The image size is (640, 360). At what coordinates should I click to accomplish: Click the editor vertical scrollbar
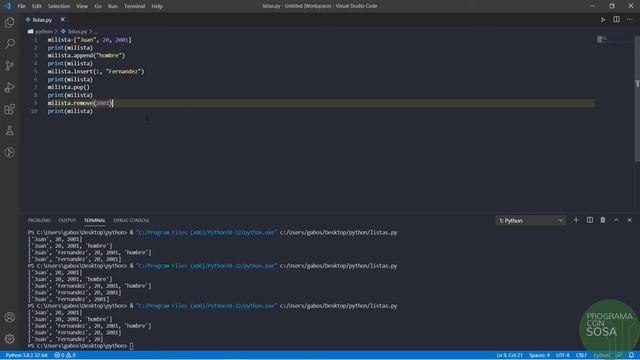pyautogui.click(x=637, y=98)
